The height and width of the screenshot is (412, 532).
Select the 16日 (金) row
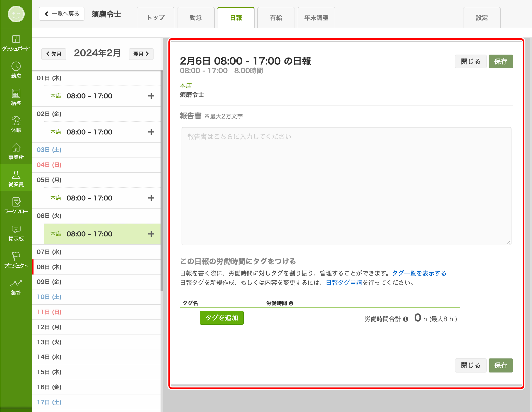[96, 387]
